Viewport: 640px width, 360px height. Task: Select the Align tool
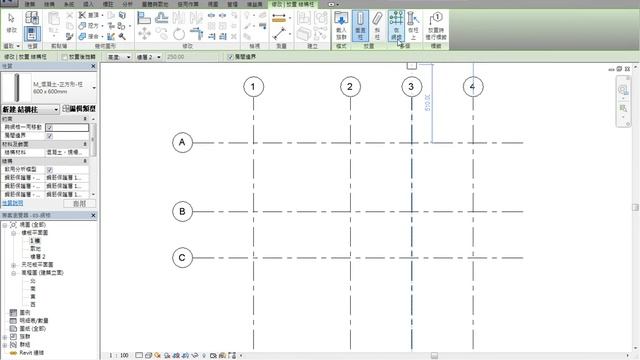click(x=144, y=18)
